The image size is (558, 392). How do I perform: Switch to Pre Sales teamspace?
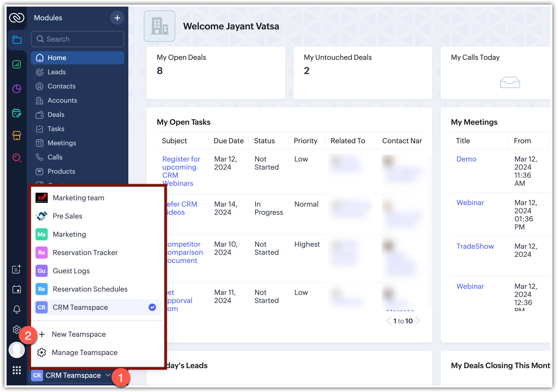point(67,216)
